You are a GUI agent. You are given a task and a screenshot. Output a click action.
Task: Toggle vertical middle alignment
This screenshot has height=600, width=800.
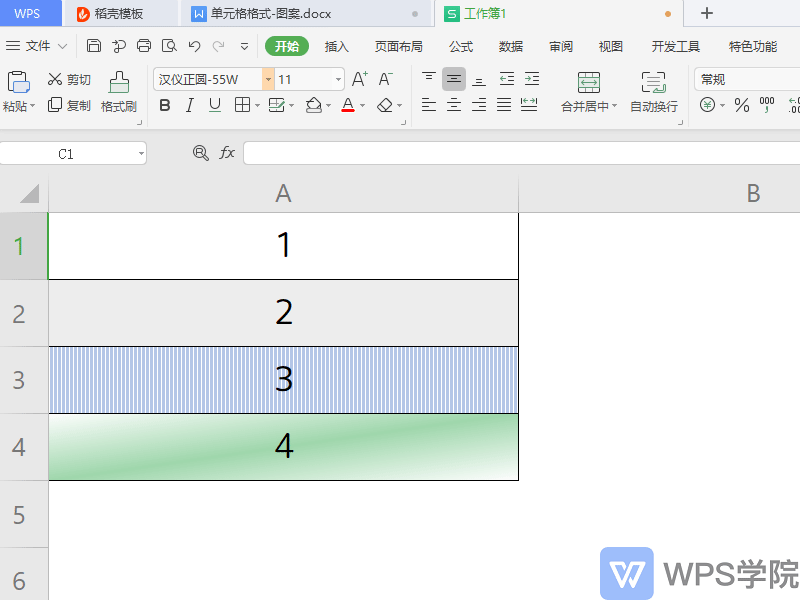point(454,79)
